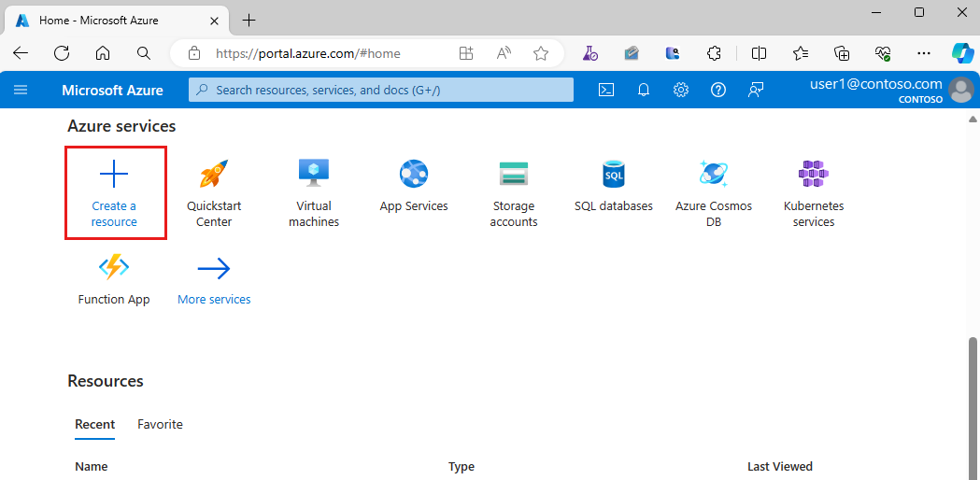Toggle split screen browser icon
The height and width of the screenshot is (480, 980).
pyautogui.click(x=759, y=53)
